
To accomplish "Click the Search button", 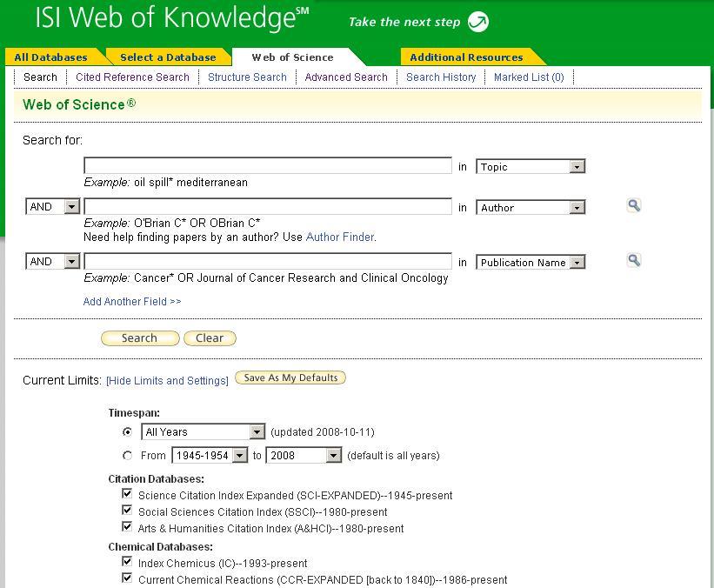I will point(140,338).
